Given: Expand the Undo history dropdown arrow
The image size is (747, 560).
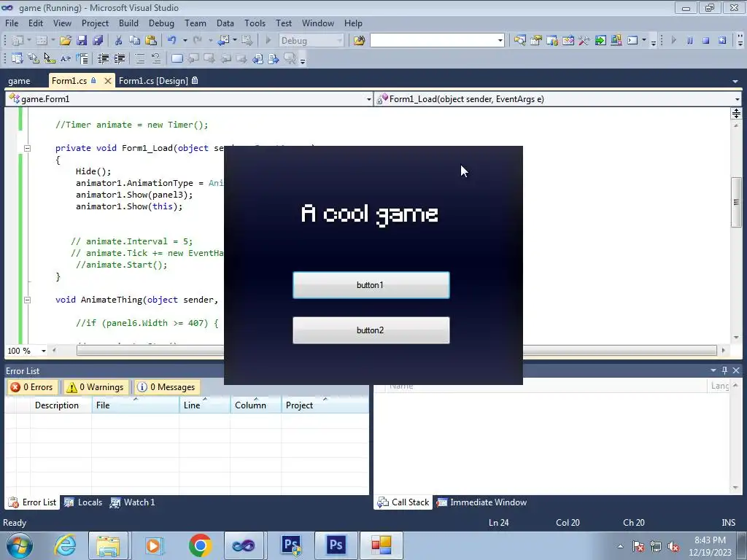Looking at the screenshot, I should coord(185,41).
